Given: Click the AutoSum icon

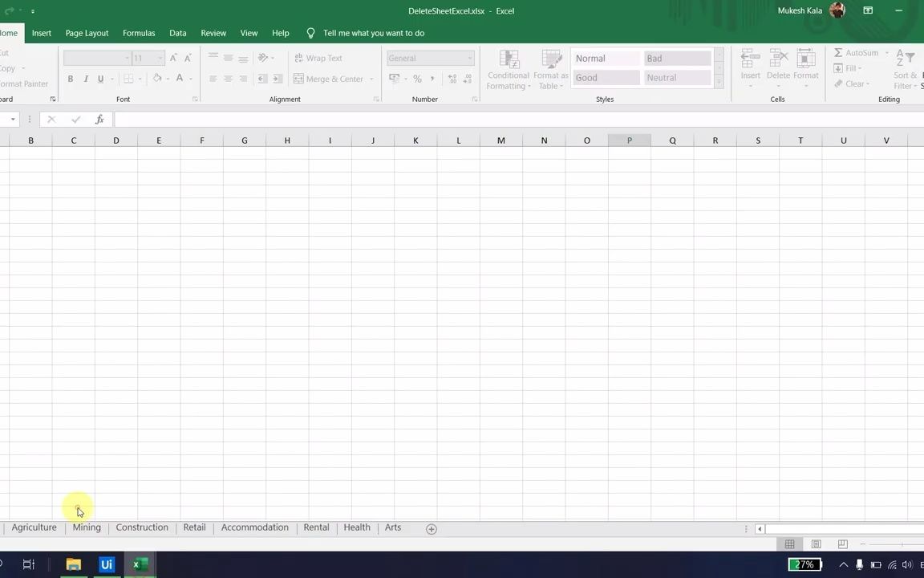Looking at the screenshot, I should (858, 52).
